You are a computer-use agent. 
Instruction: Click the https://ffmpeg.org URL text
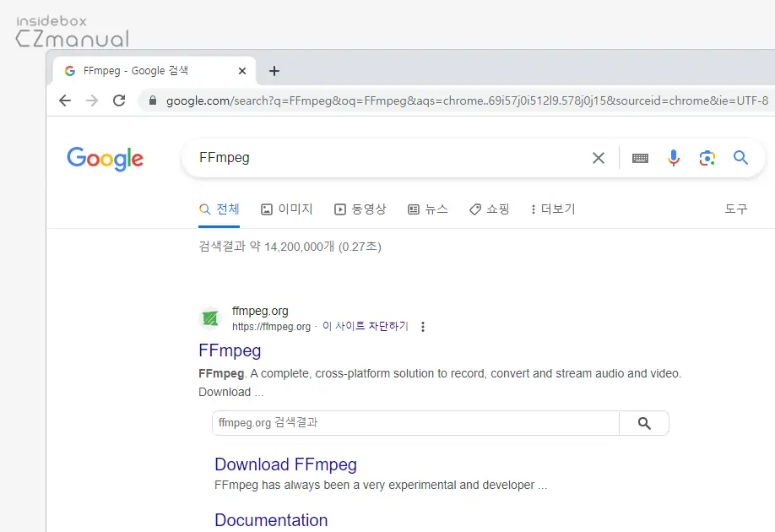pyautogui.click(x=271, y=327)
